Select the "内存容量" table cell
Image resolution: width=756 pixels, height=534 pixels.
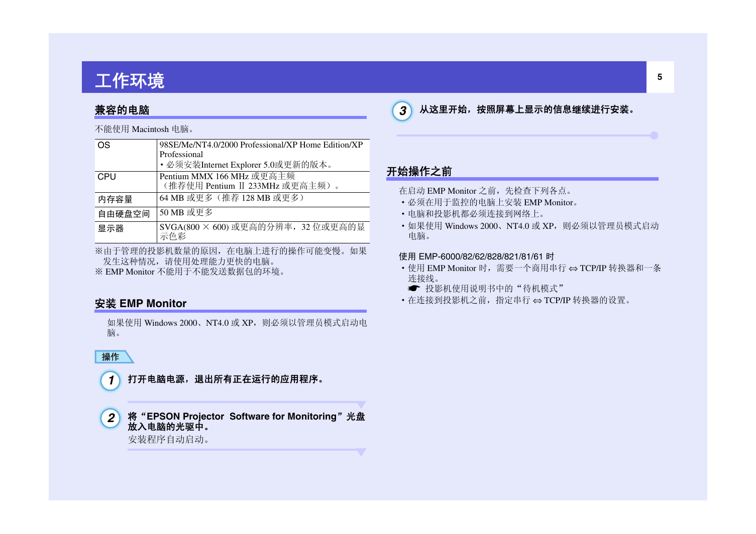(126, 200)
